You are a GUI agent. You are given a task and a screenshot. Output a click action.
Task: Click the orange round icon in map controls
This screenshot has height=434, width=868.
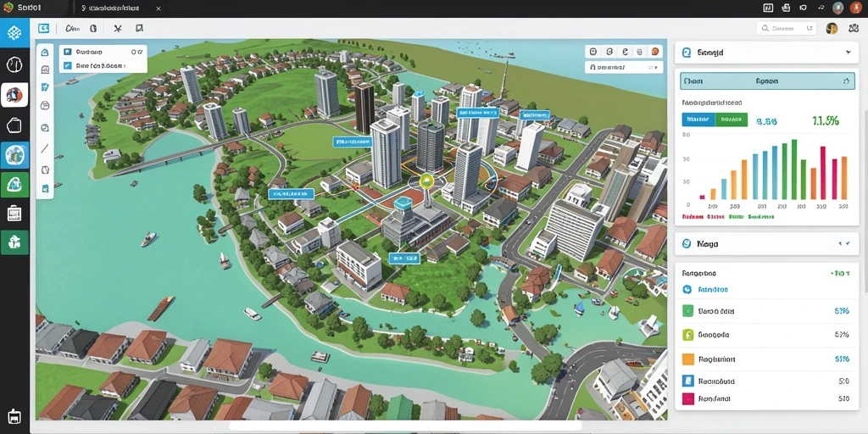tap(655, 52)
